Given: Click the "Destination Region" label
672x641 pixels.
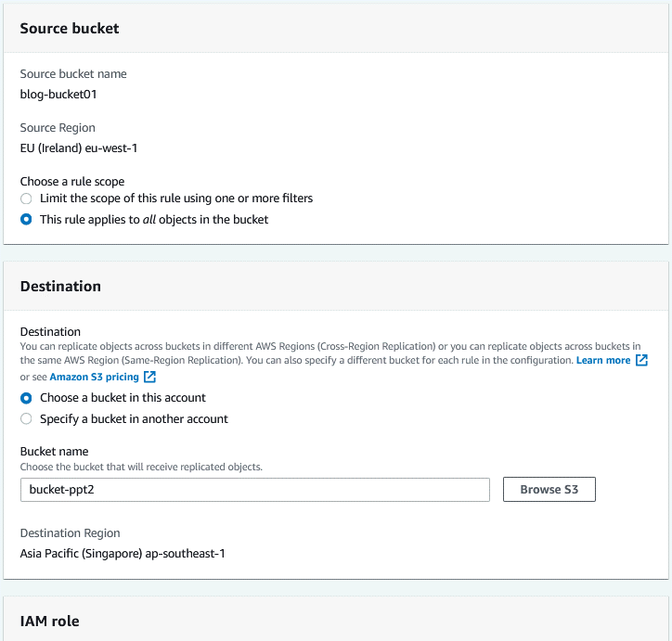Looking at the screenshot, I should coord(70,533).
